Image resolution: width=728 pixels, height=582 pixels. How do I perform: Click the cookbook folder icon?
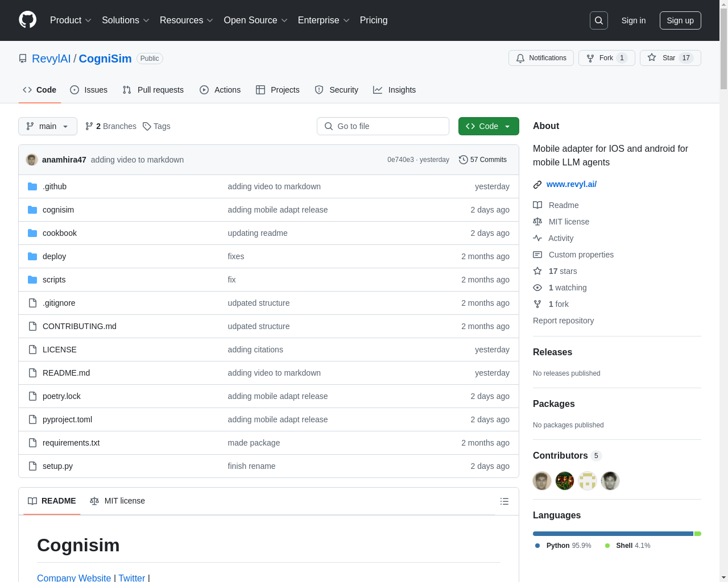(x=32, y=233)
